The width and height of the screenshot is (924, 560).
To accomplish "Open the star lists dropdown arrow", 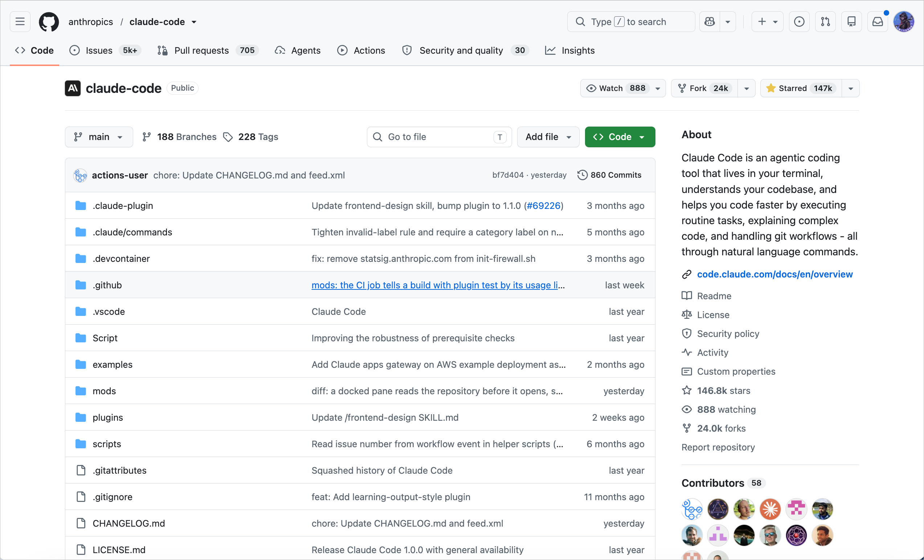I will (x=851, y=88).
